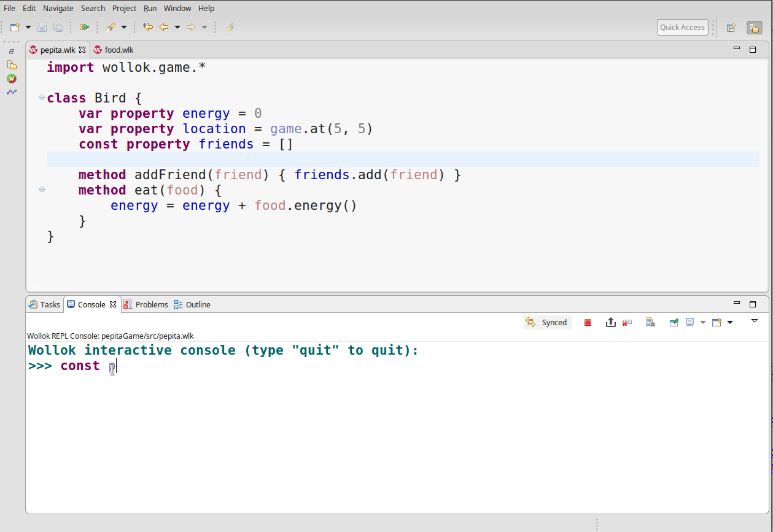Click the Save toolbar icon
Image resolution: width=773 pixels, height=532 pixels.
42,27
